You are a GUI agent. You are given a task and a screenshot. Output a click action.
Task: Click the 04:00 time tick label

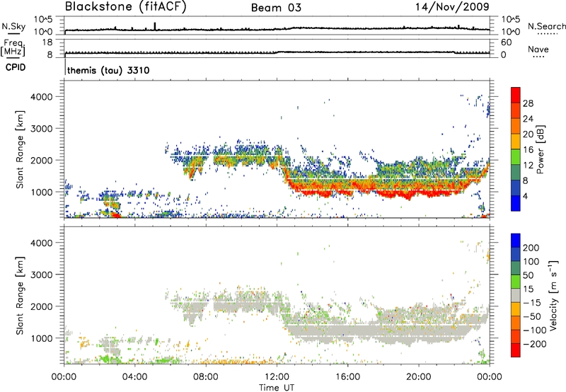point(134,377)
